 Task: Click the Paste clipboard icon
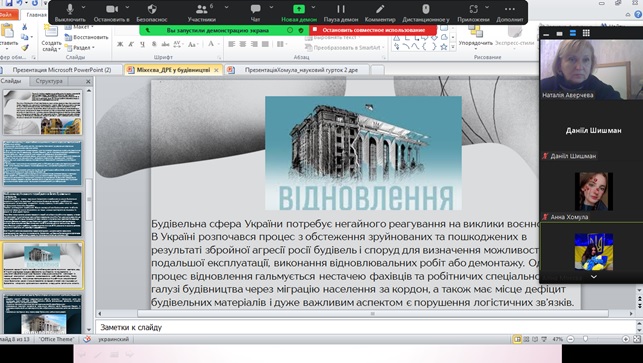(7, 30)
